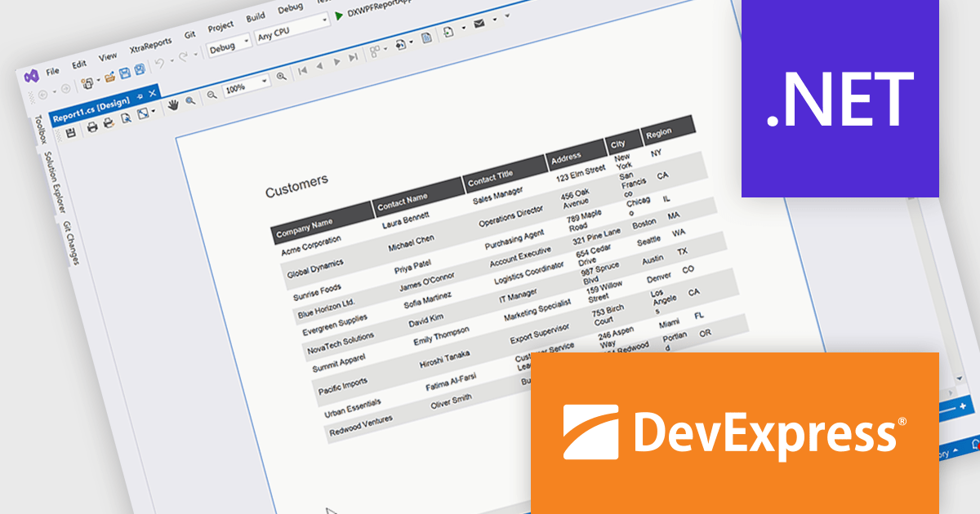Click the Zoom Out magnifier icon
Image resolution: width=980 pixels, height=514 pixels.
pos(211,94)
